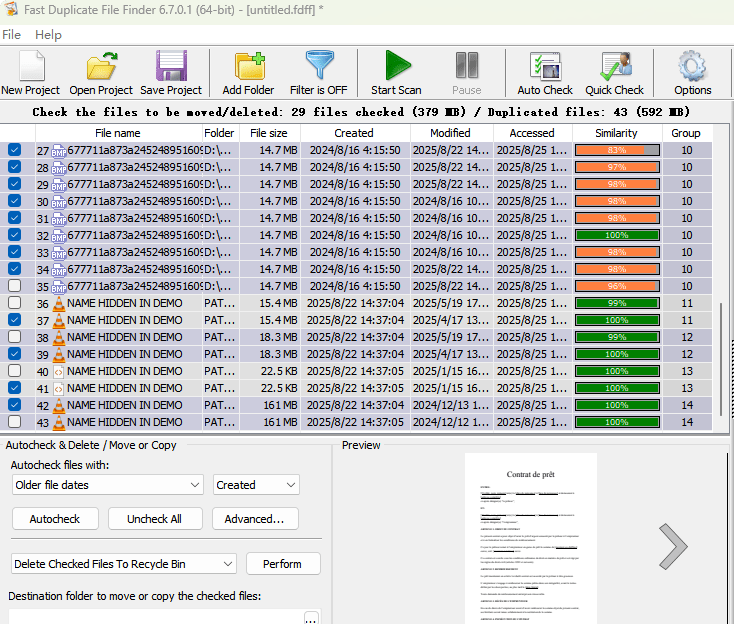Open the Delete Checked Files To Recycle Bin dropdown
The width and height of the screenshot is (734, 624).
click(124, 564)
